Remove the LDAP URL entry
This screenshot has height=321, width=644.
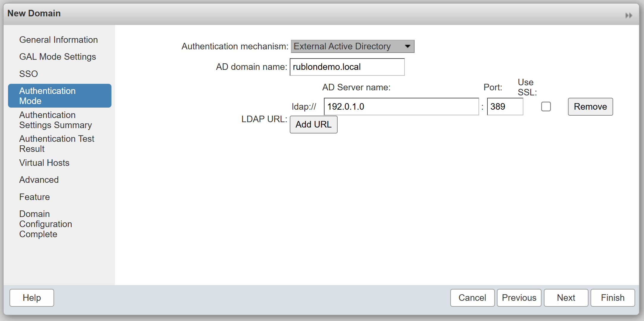pyautogui.click(x=590, y=107)
